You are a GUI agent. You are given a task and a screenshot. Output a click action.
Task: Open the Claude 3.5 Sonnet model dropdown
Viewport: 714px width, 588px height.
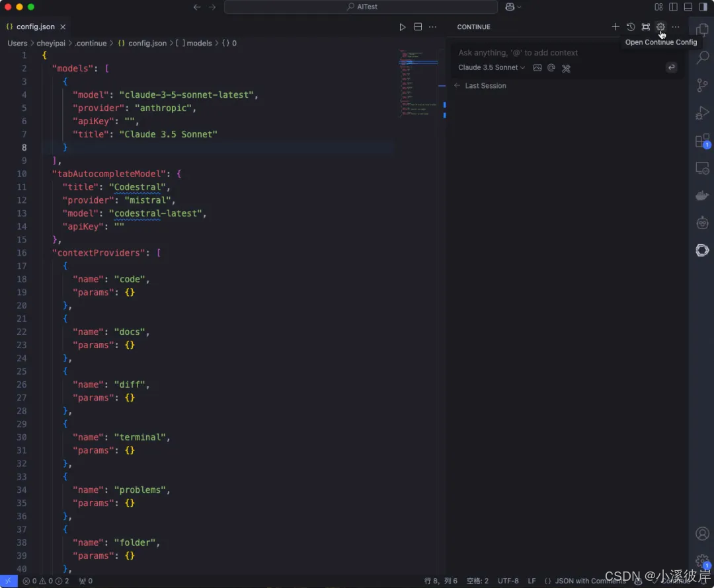point(490,67)
